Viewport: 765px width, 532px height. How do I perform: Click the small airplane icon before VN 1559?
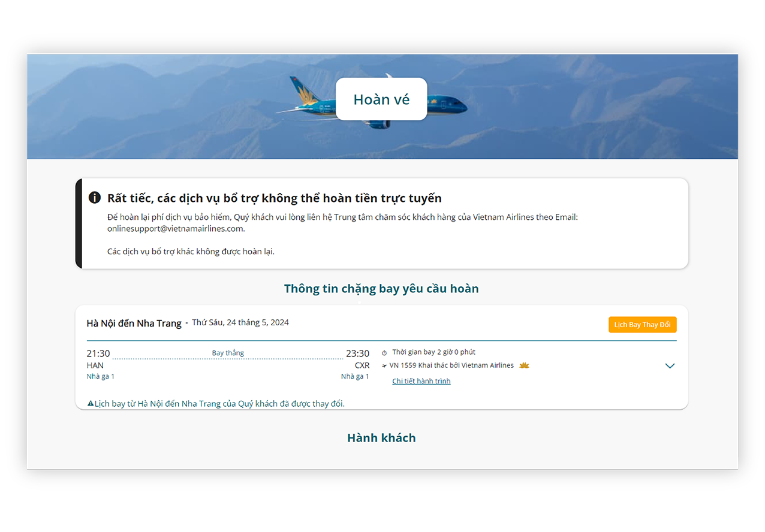[384, 365]
